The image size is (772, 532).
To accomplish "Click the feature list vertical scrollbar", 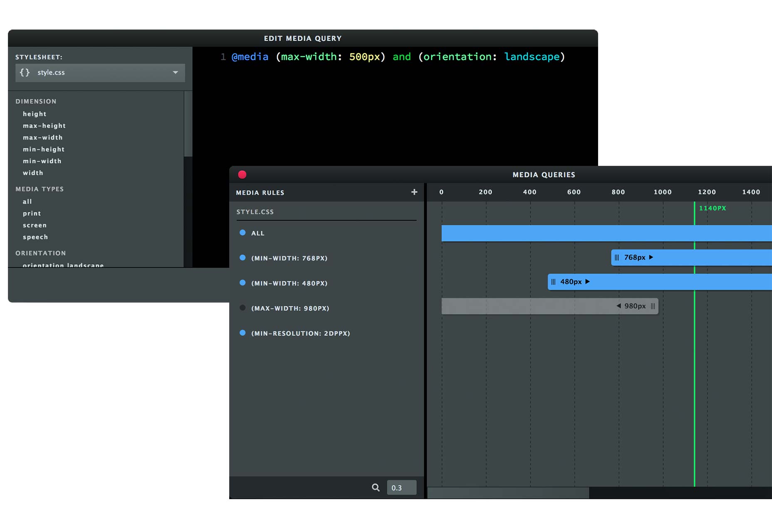I will pos(188,124).
